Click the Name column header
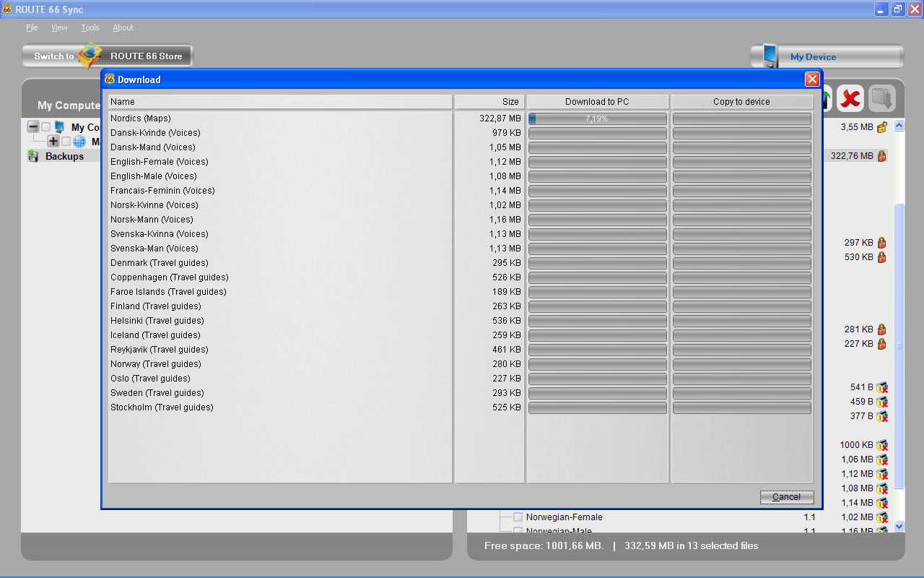The height and width of the screenshot is (578, 924). click(280, 102)
